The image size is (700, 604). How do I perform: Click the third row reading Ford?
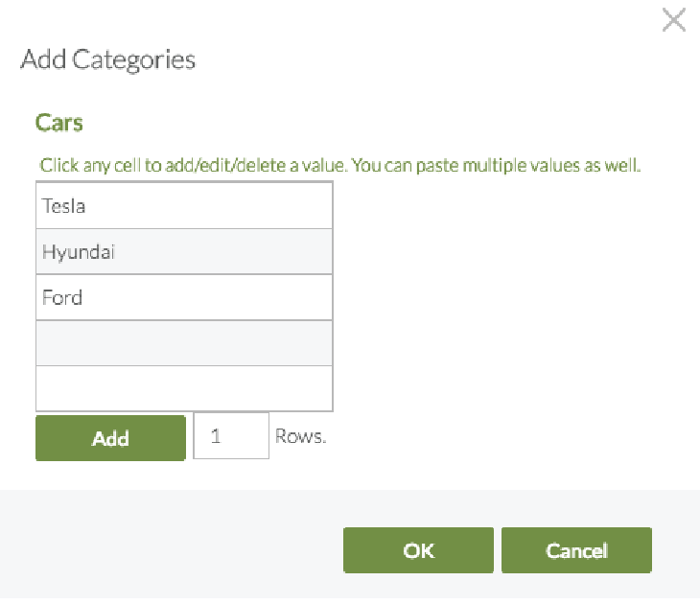pos(184,297)
